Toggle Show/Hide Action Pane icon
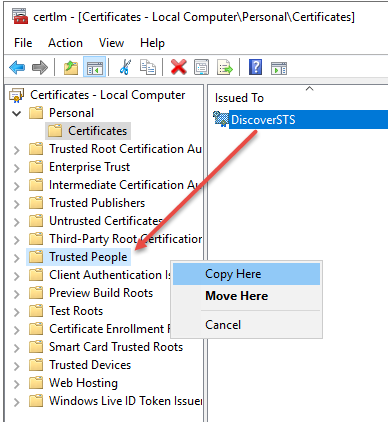The image size is (388, 422). [x=279, y=68]
